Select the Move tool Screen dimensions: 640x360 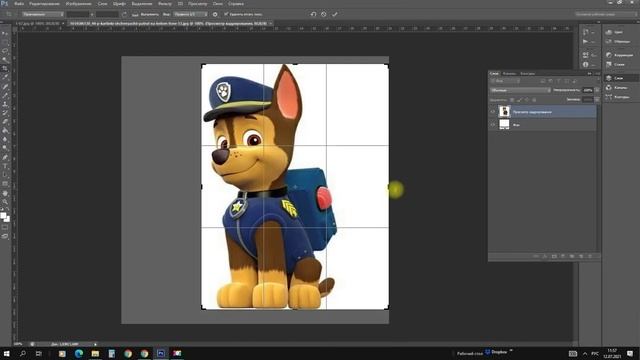[5, 34]
